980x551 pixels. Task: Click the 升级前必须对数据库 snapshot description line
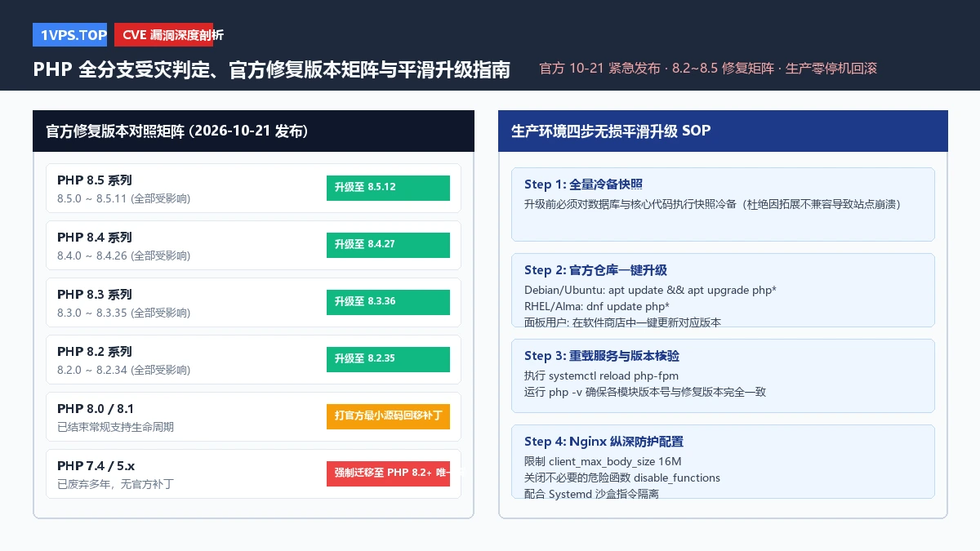712,204
